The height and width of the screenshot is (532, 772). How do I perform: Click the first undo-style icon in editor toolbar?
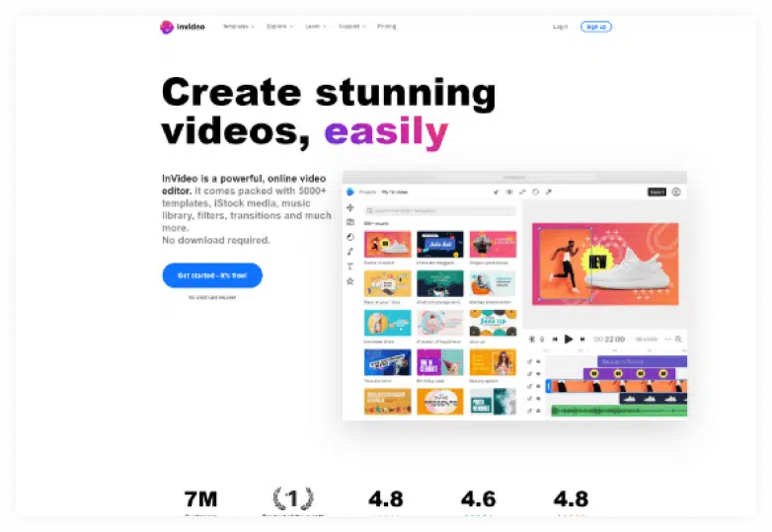tap(496, 191)
